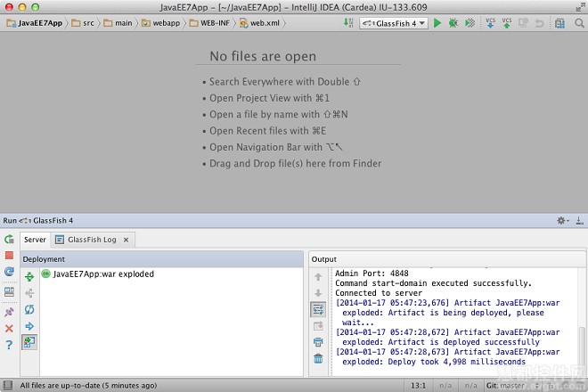This screenshot has width=588, height=392.
Task: Move down in Output stack trace
Action: [x=318, y=293]
